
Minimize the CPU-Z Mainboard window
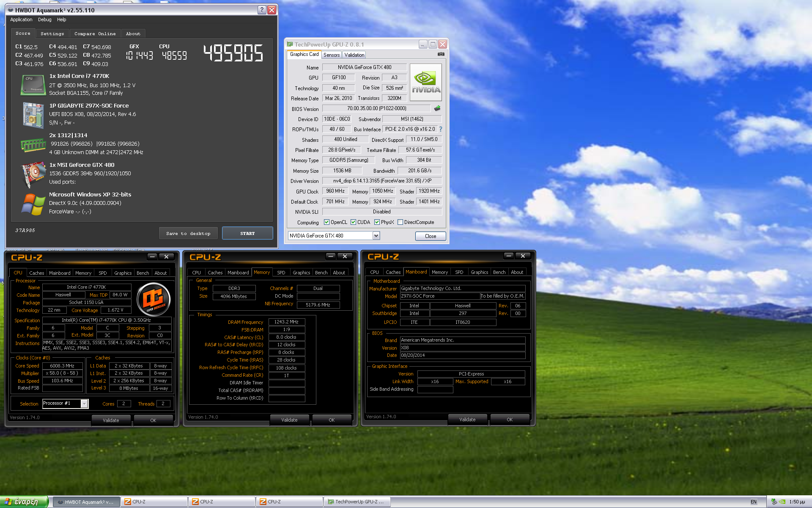[x=509, y=256]
